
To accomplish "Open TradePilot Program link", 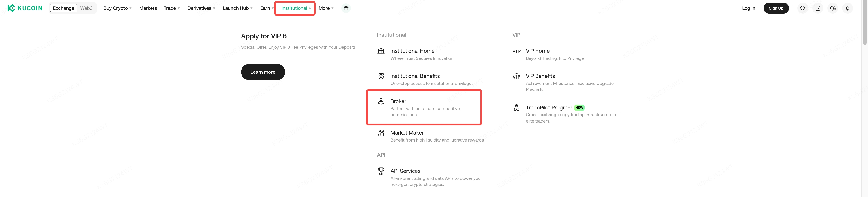I will pyautogui.click(x=549, y=108).
